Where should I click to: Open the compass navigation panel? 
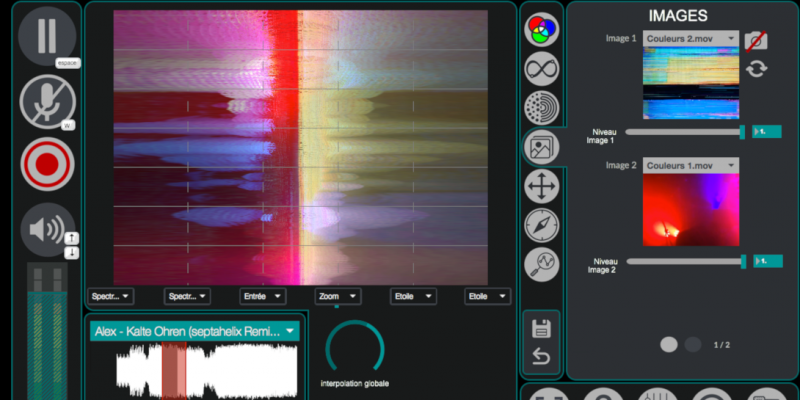541,226
